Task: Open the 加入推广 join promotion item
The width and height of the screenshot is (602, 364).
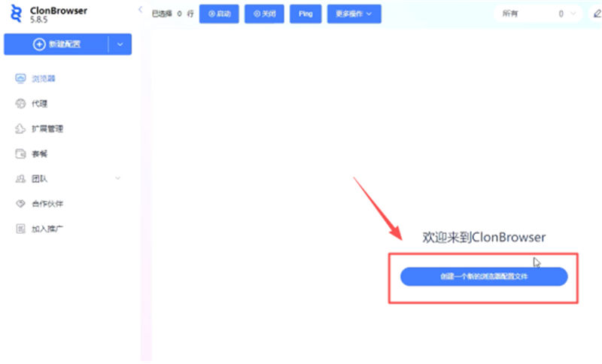Action: (x=47, y=229)
